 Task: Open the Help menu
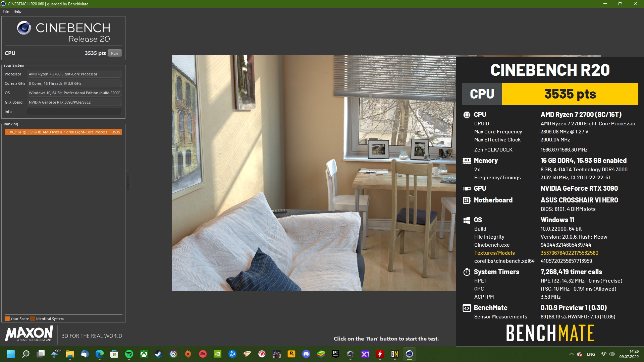pos(17,11)
